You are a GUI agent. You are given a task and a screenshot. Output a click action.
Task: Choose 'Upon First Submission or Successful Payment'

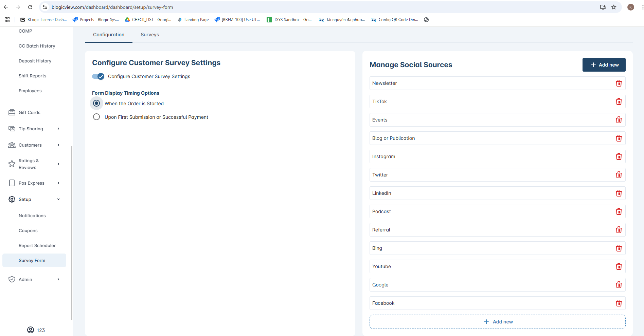pos(96,117)
